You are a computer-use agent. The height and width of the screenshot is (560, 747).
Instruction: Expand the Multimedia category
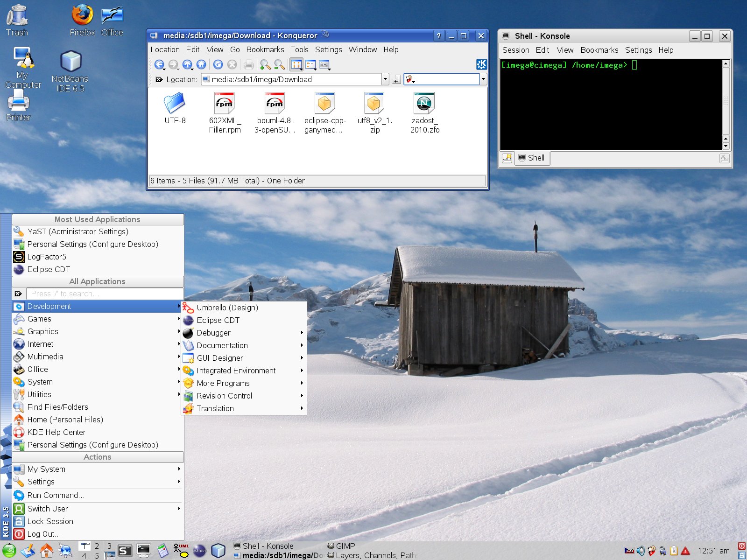[x=97, y=357]
